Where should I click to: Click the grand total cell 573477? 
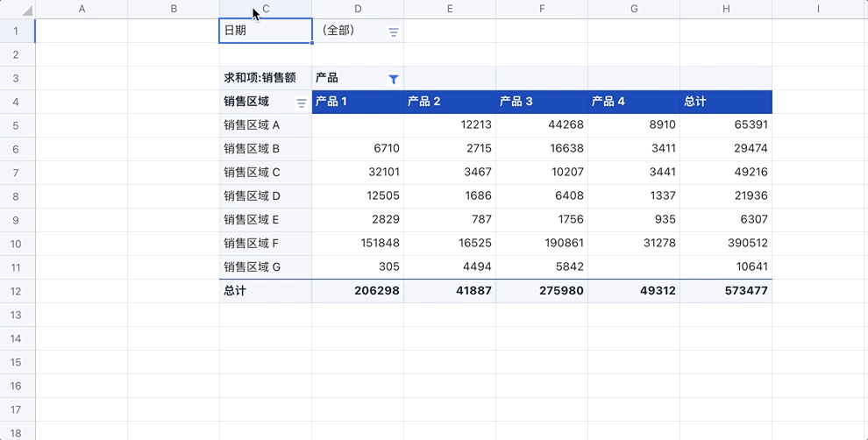click(x=726, y=291)
